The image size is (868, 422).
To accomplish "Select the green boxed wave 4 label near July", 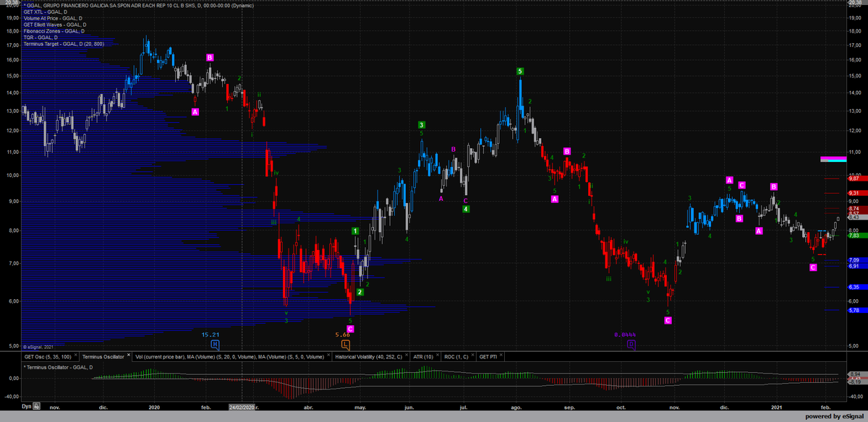I will pos(467,209).
